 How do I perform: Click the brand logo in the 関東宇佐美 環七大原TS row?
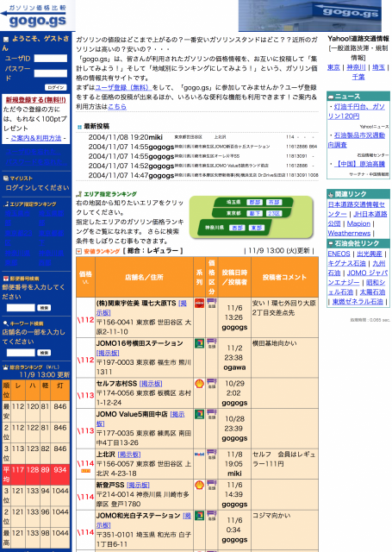[x=199, y=303]
